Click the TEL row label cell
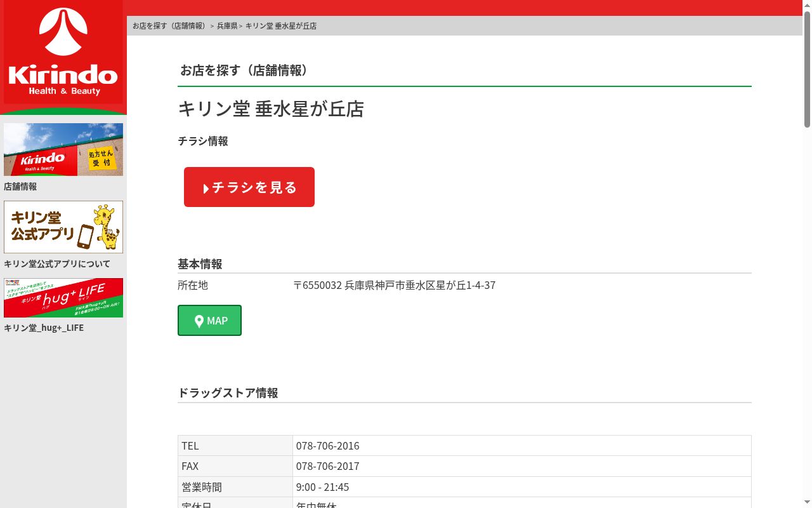812x508 pixels. click(235, 446)
